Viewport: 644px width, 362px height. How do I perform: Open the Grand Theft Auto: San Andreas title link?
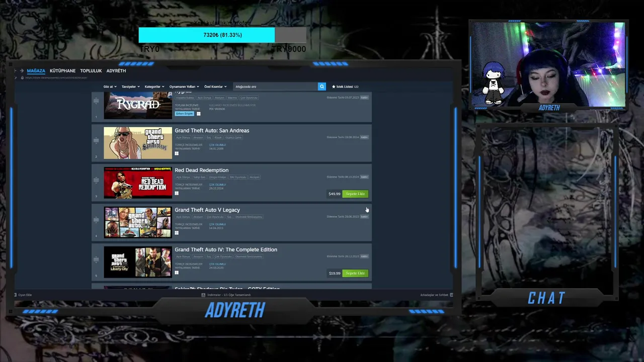click(x=212, y=130)
